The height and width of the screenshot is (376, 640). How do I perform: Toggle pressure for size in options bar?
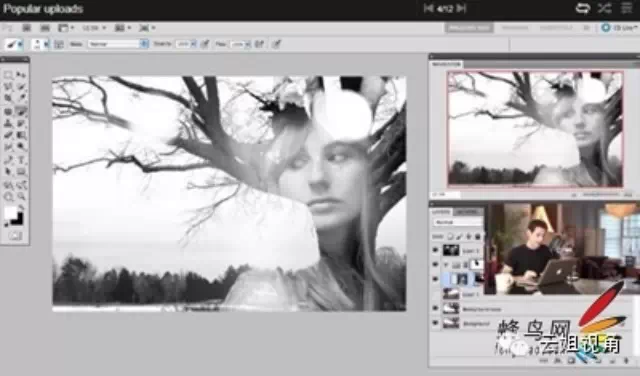[x=277, y=44]
